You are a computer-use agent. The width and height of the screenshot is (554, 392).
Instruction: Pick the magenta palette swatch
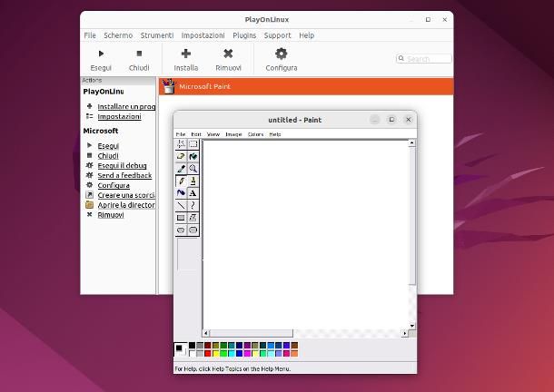tap(247, 353)
